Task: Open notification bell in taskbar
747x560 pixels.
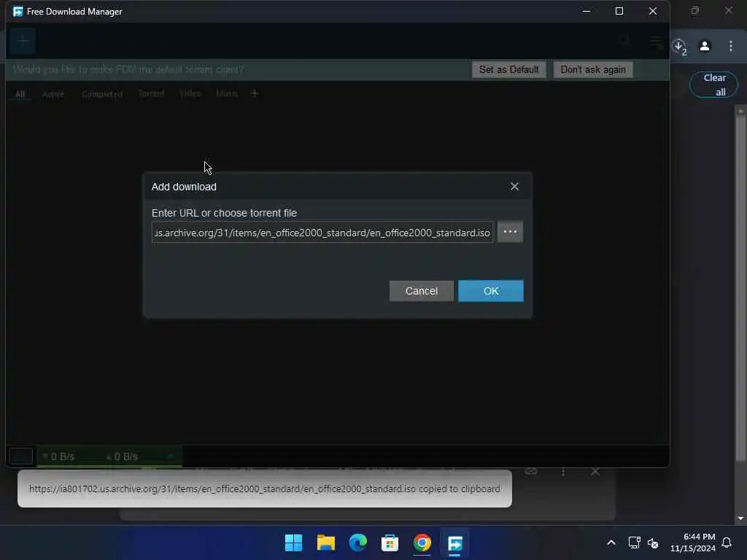Action: point(727,542)
